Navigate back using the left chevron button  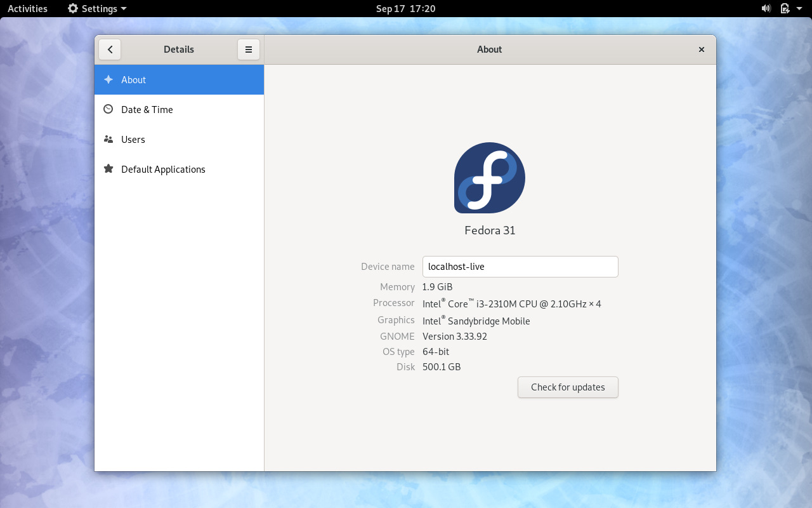pos(110,49)
